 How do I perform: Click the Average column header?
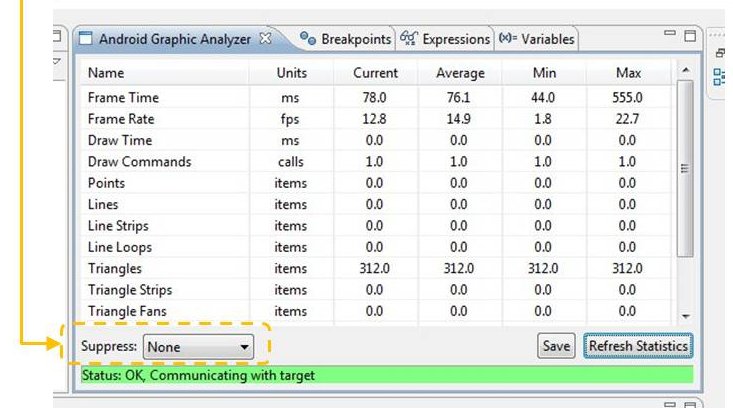[x=460, y=73]
